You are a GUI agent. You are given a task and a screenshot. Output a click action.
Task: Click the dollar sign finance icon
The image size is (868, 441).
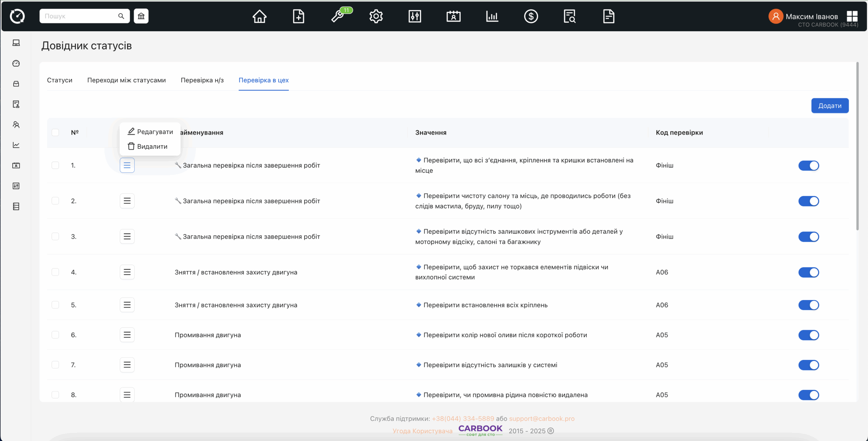[531, 16]
